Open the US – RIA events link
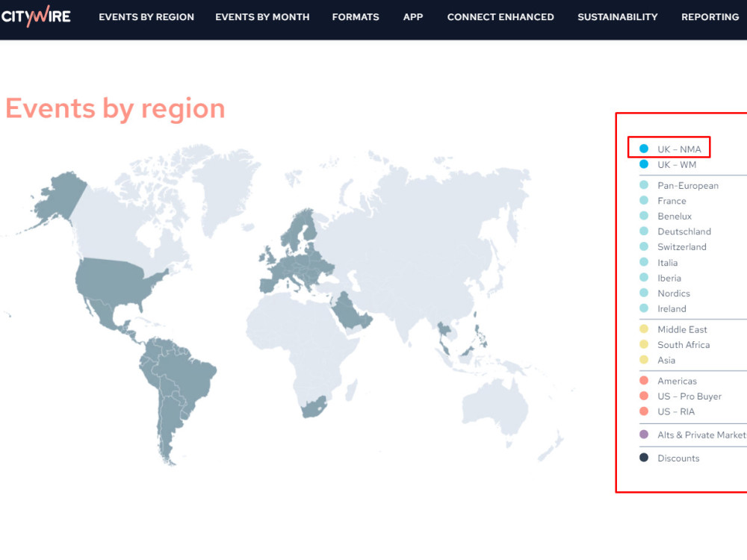Screen dimensions: 747x560 click(676, 411)
